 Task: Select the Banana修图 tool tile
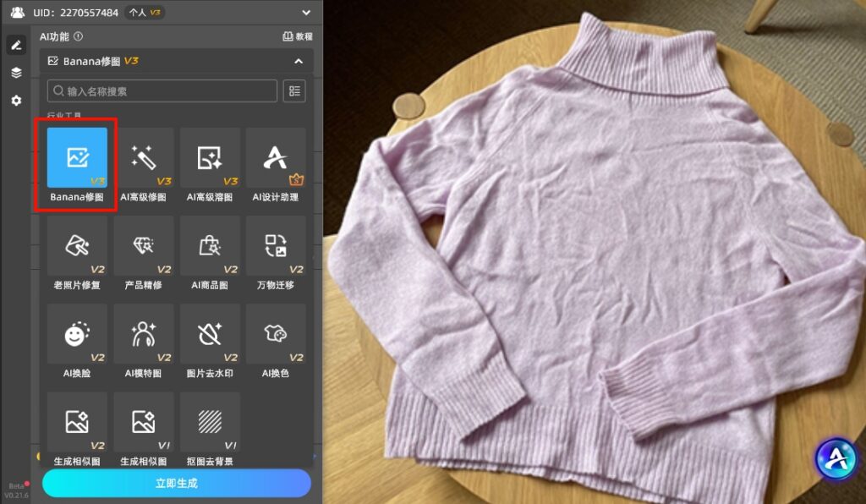(77, 158)
